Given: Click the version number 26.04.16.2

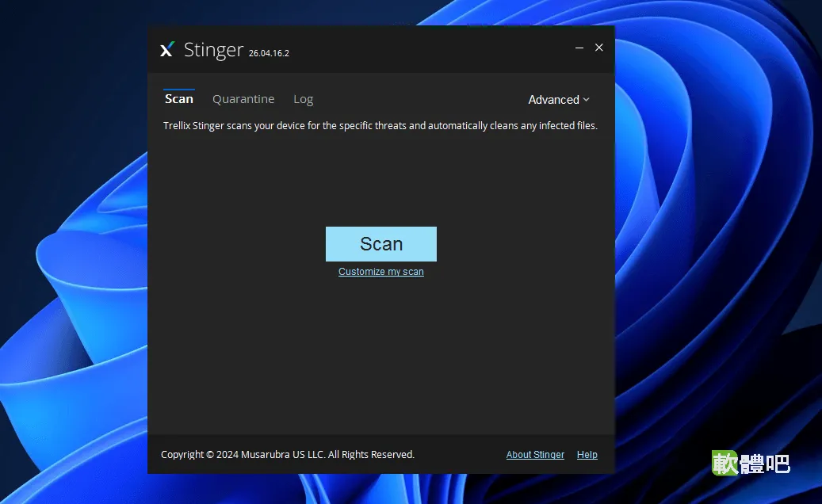Looking at the screenshot, I should (x=269, y=53).
